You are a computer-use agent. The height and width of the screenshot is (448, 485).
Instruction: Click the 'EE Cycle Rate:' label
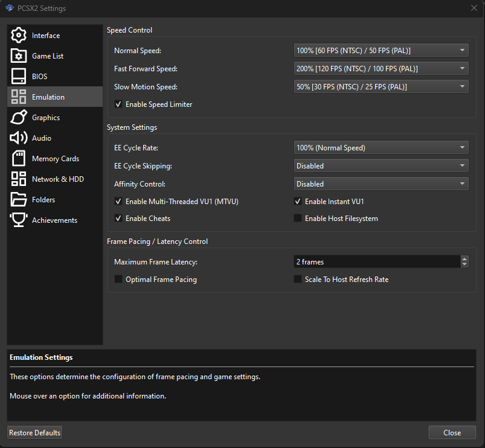coord(136,148)
